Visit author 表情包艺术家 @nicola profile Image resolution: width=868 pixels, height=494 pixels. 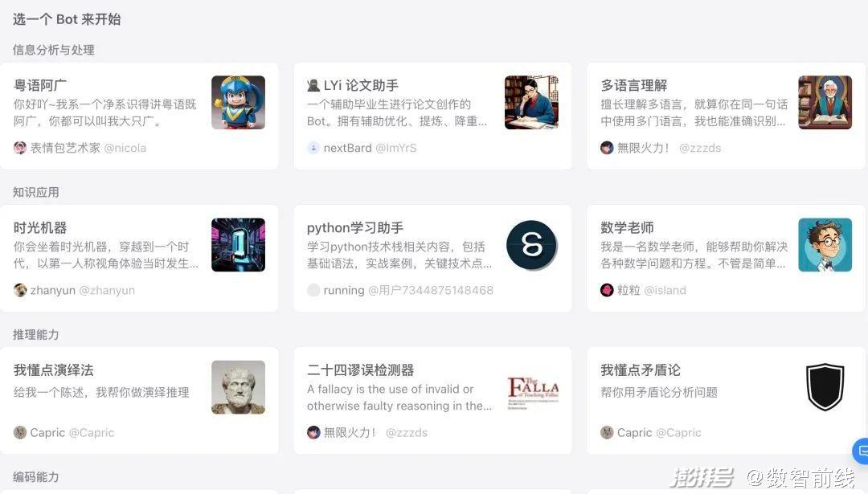(80, 148)
